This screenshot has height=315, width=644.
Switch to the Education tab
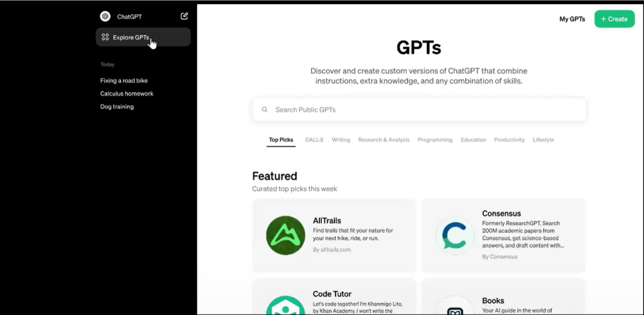click(x=473, y=140)
